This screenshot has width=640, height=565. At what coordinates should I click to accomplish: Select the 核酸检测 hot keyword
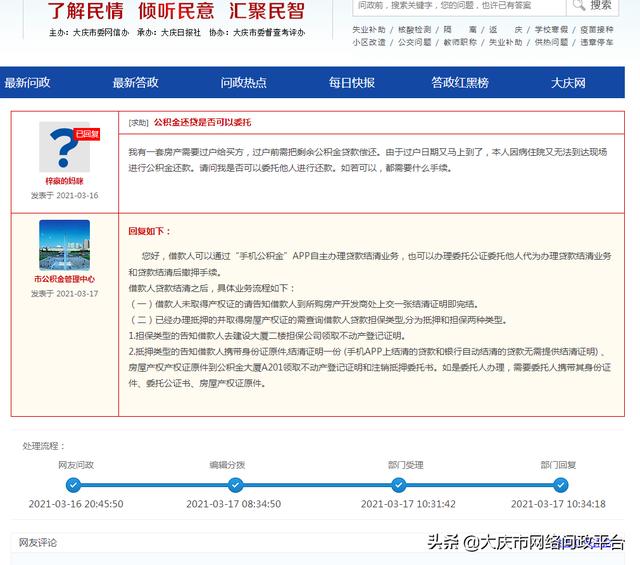414,29
